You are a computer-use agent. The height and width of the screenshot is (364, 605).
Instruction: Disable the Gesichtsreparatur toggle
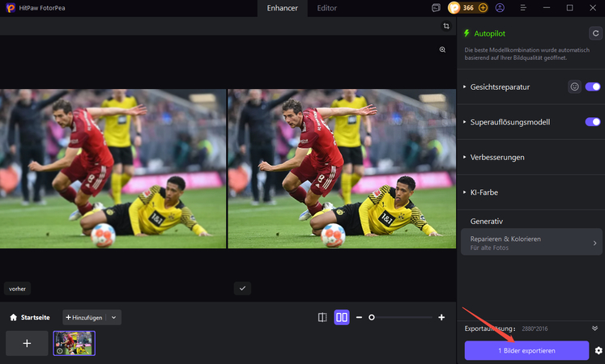[593, 87]
